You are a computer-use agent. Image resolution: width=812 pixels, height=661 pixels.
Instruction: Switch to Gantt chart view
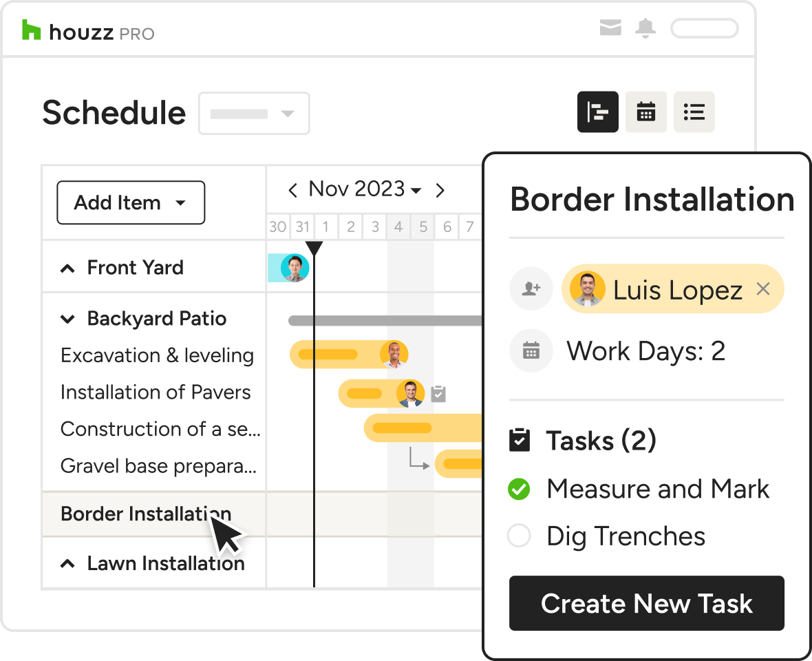click(597, 112)
